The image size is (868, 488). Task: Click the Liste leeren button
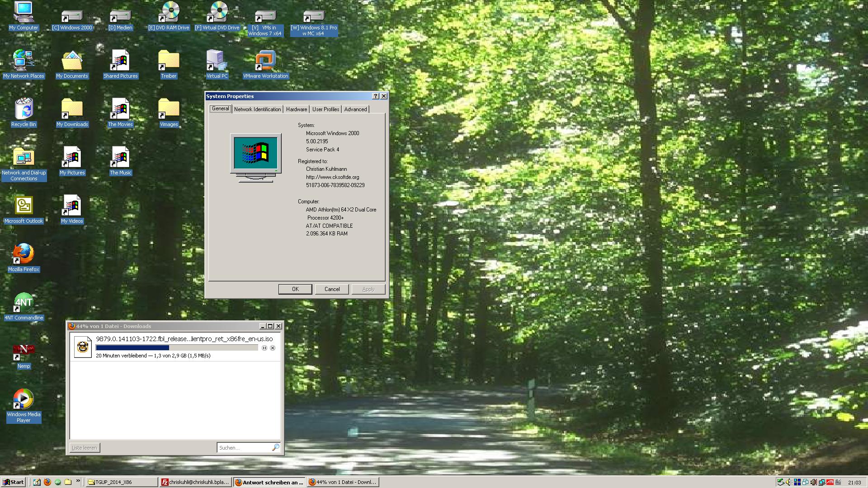click(85, 448)
